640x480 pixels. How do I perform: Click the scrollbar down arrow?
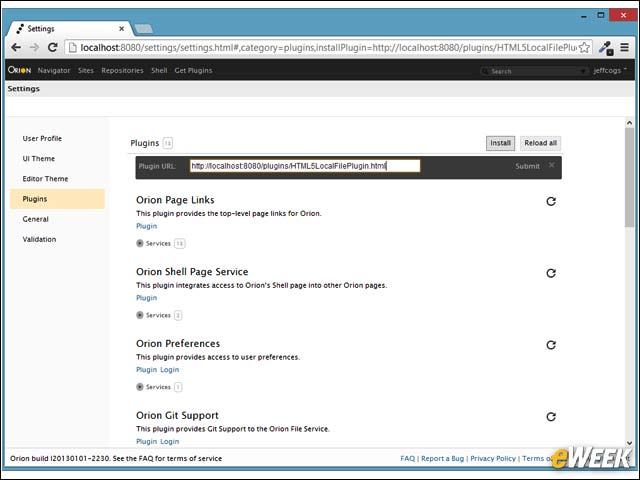click(x=629, y=443)
